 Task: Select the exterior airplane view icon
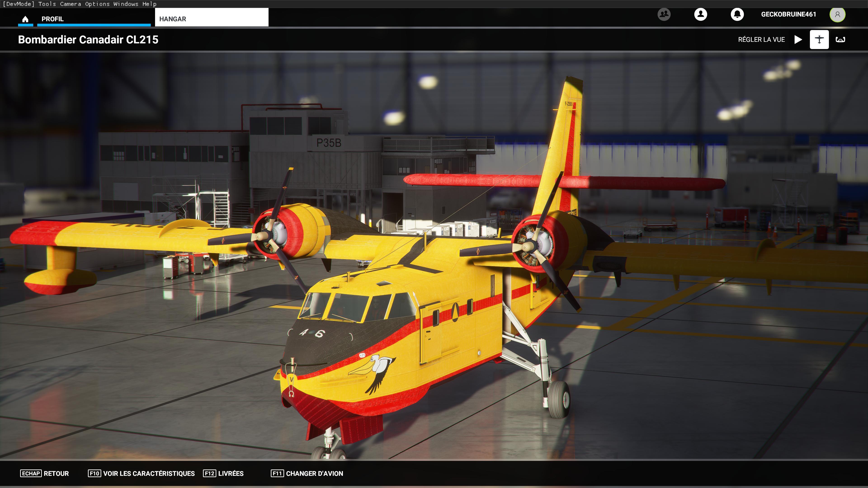coord(819,39)
